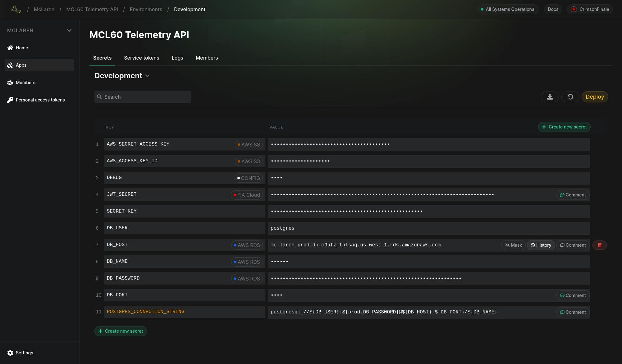The width and height of the screenshot is (622, 364).
Task: Click the AWS S3 tag on AWS_SECRET_ACCESS_KEY
Action: click(x=249, y=145)
